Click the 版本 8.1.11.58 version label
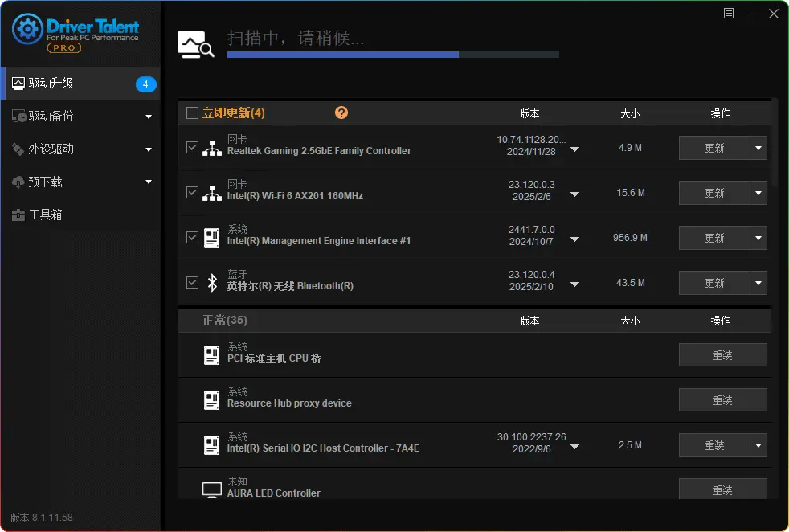The width and height of the screenshot is (789, 532). [x=41, y=518]
